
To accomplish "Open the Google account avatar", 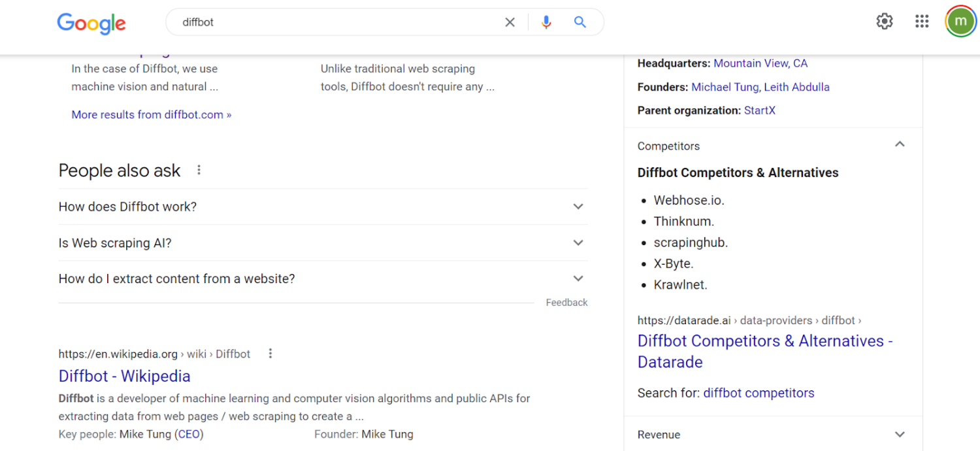I will [960, 22].
